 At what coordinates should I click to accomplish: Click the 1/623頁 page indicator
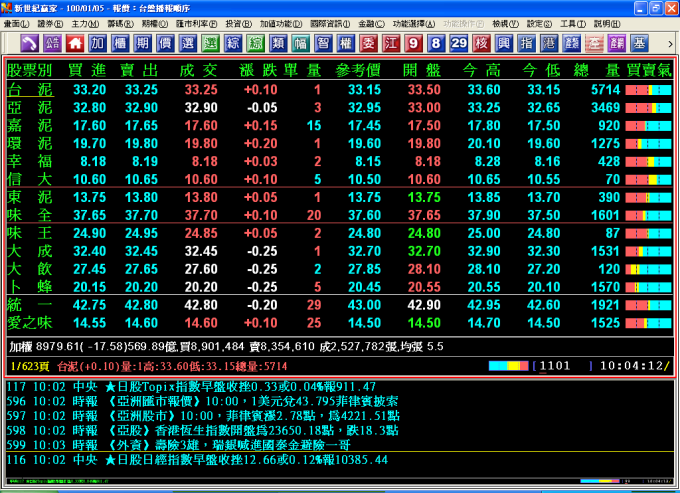(x=30, y=366)
